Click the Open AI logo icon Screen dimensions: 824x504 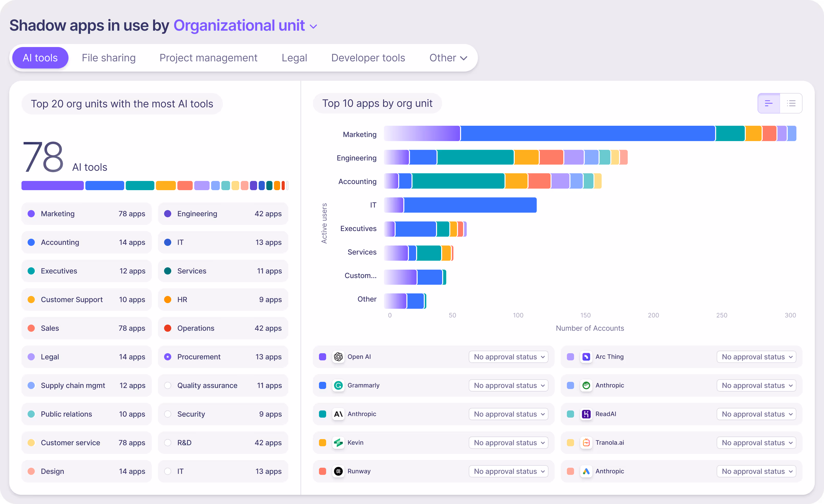pyautogui.click(x=338, y=357)
